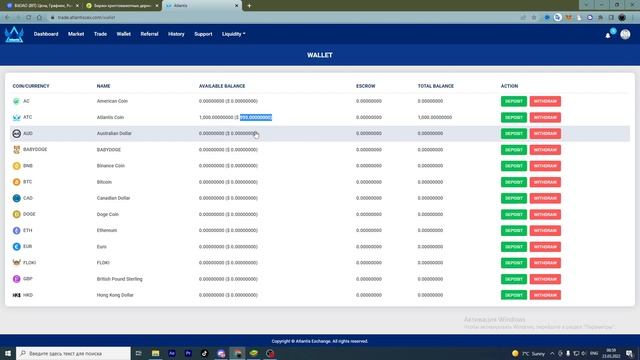
Task: Deposit Doge Coin funds
Action: point(514,214)
